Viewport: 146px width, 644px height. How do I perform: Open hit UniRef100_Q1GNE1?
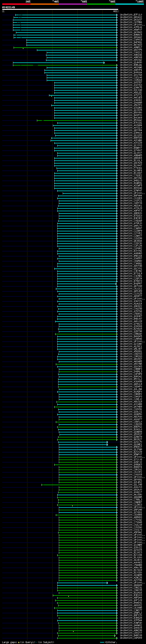(131, 444)
